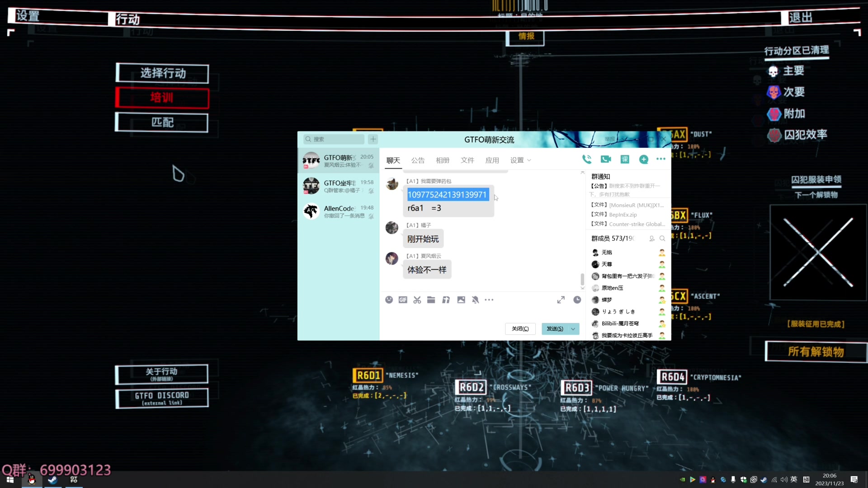Open the send options dropdown arrow
868x488 pixels.
pyautogui.click(x=573, y=328)
